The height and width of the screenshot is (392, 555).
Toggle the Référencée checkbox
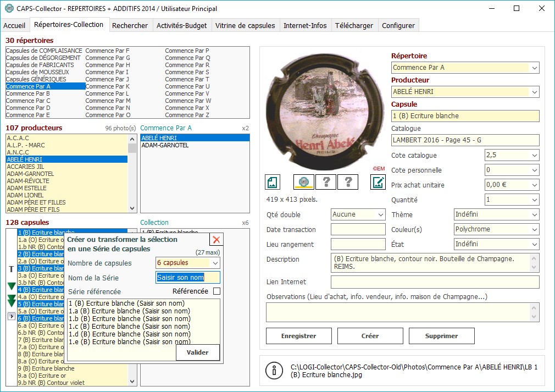pyautogui.click(x=217, y=291)
